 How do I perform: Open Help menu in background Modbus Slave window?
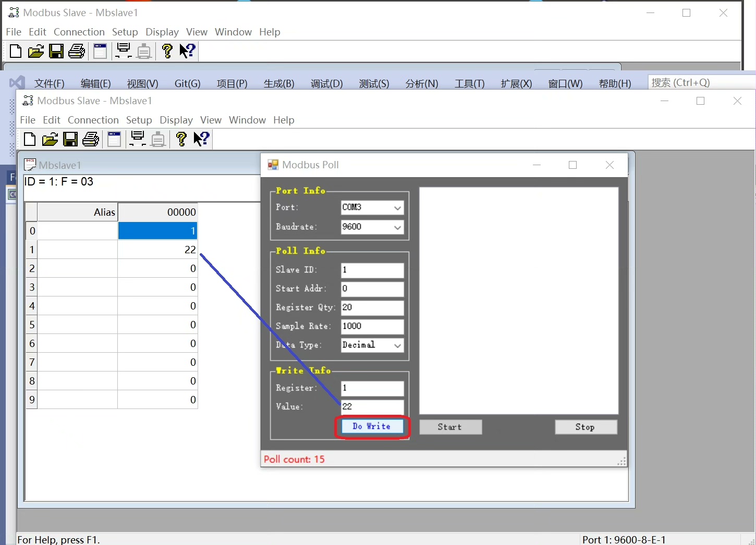click(x=270, y=32)
